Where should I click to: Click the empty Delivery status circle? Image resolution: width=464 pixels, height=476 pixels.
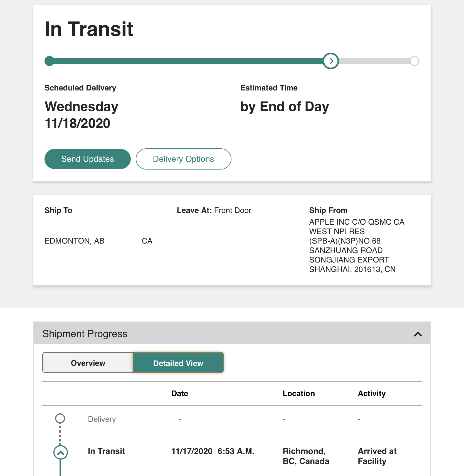[x=60, y=418]
